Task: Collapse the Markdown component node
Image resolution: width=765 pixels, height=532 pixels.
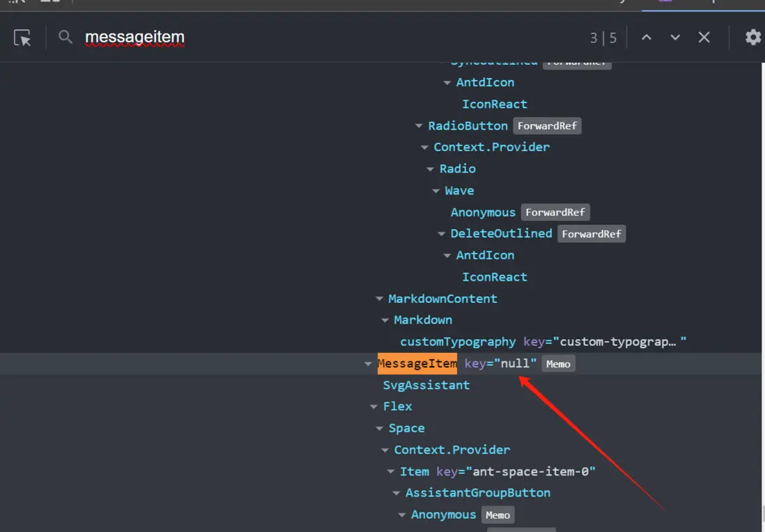Action: click(x=385, y=320)
